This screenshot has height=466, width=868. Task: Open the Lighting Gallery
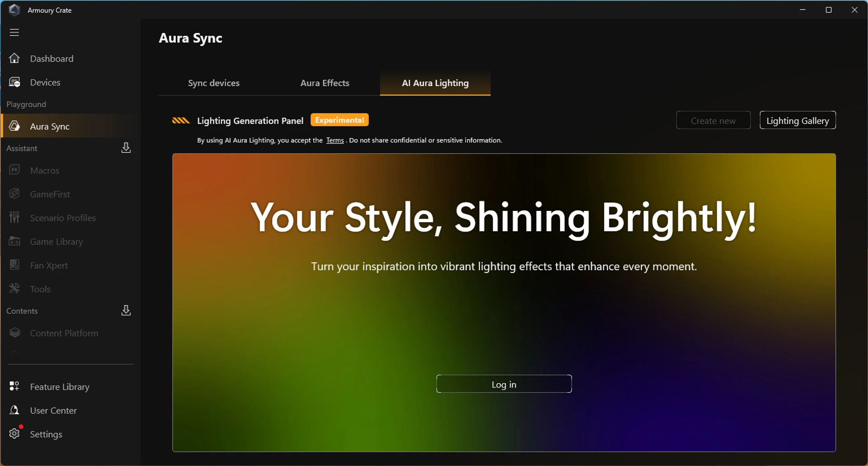797,120
